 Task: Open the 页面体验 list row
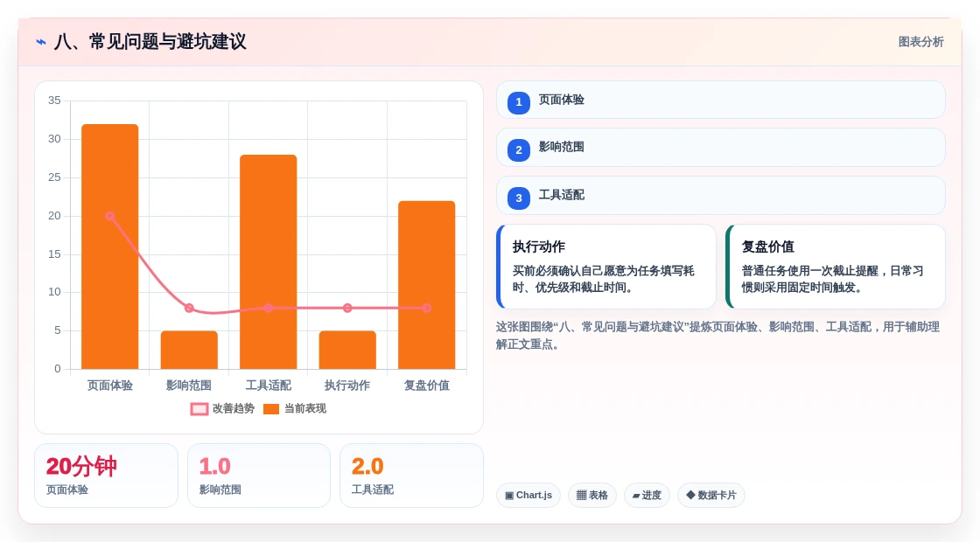pos(721,100)
